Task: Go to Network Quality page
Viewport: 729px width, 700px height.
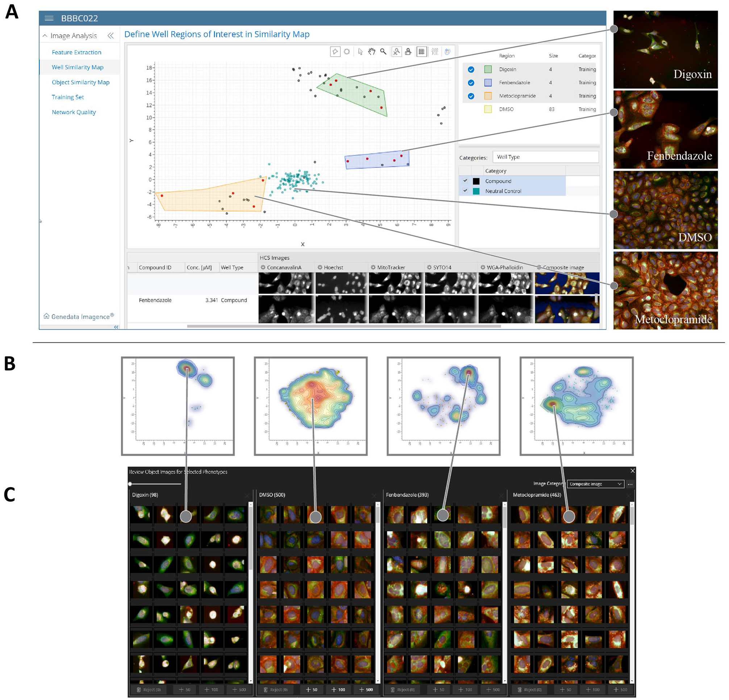Action: [x=74, y=112]
